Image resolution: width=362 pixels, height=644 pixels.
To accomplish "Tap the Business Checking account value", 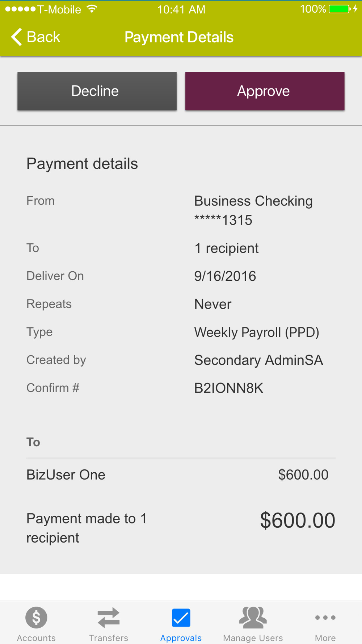I will (253, 210).
